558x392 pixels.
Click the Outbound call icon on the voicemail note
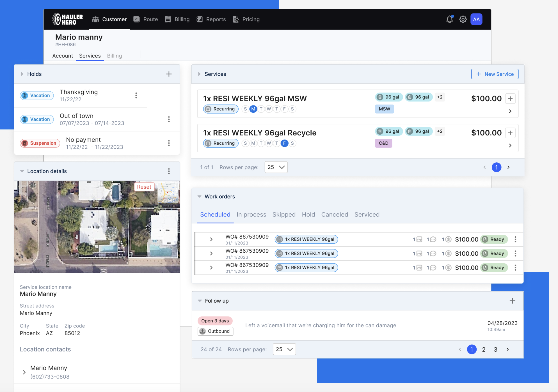click(203, 331)
